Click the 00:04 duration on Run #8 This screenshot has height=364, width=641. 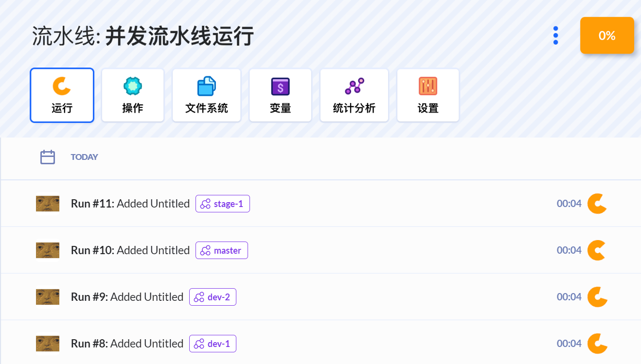click(569, 344)
